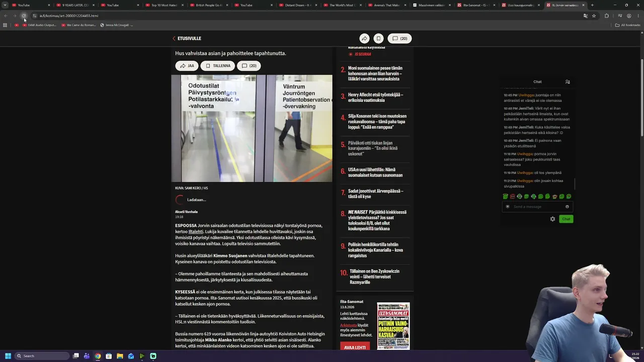
Task: Open the DAW Audio Output bookmark
Action: click(x=39, y=25)
